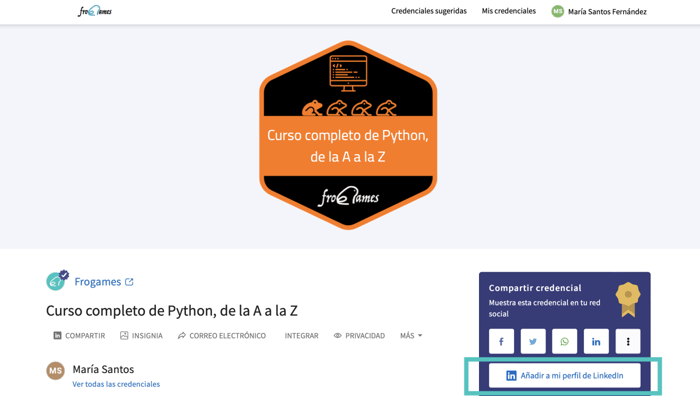Select the Integrar option
The height and width of the screenshot is (396, 700).
click(301, 335)
